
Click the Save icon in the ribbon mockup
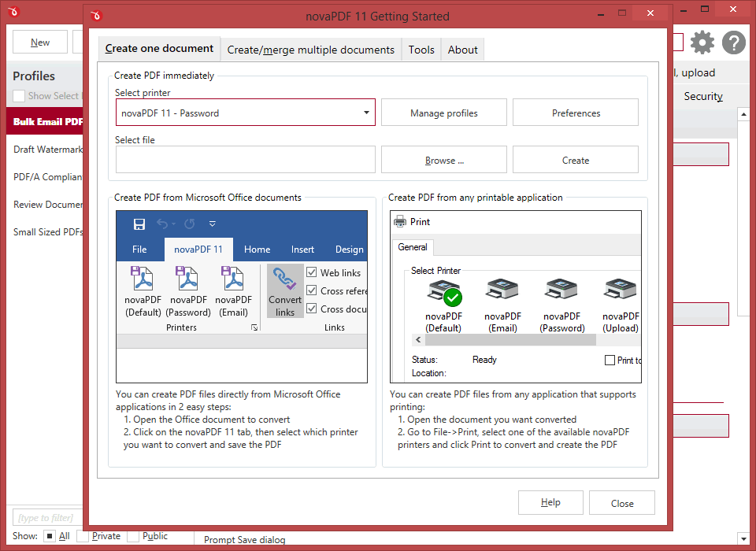click(x=139, y=224)
